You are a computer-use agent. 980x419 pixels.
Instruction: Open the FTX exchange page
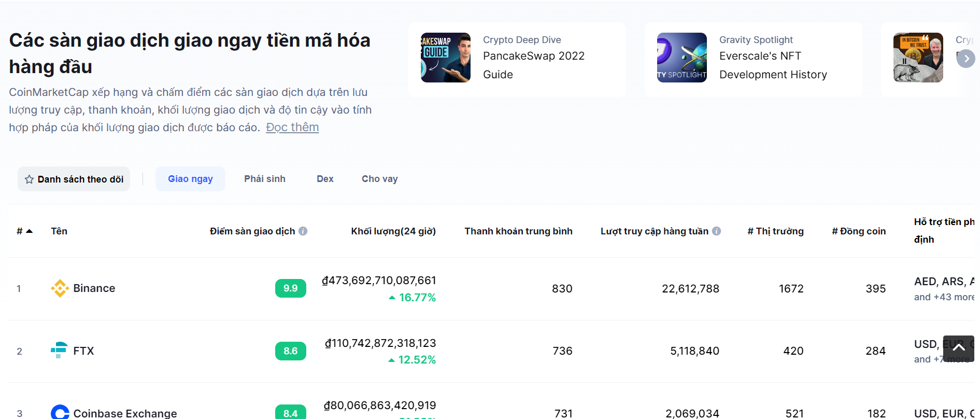click(83, 351)
